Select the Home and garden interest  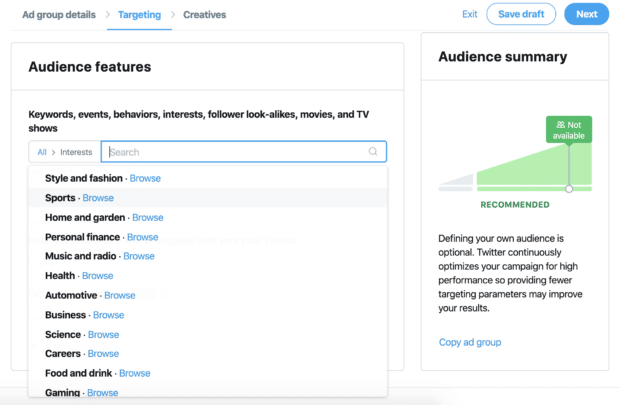85,218
